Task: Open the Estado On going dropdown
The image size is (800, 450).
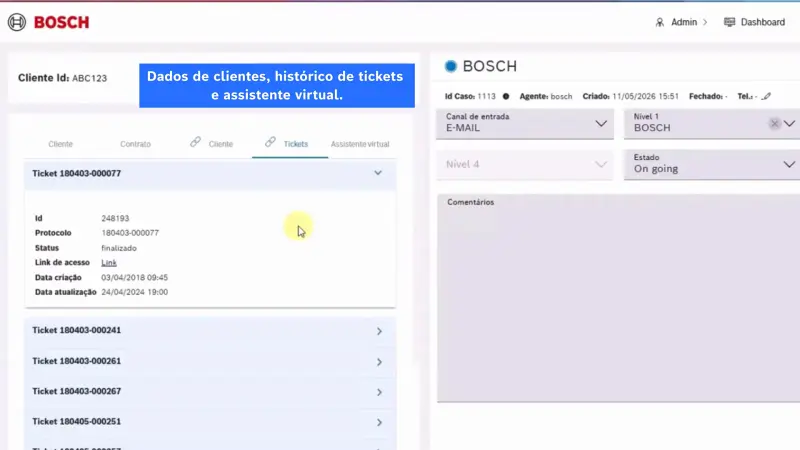Action: [712, 164]
